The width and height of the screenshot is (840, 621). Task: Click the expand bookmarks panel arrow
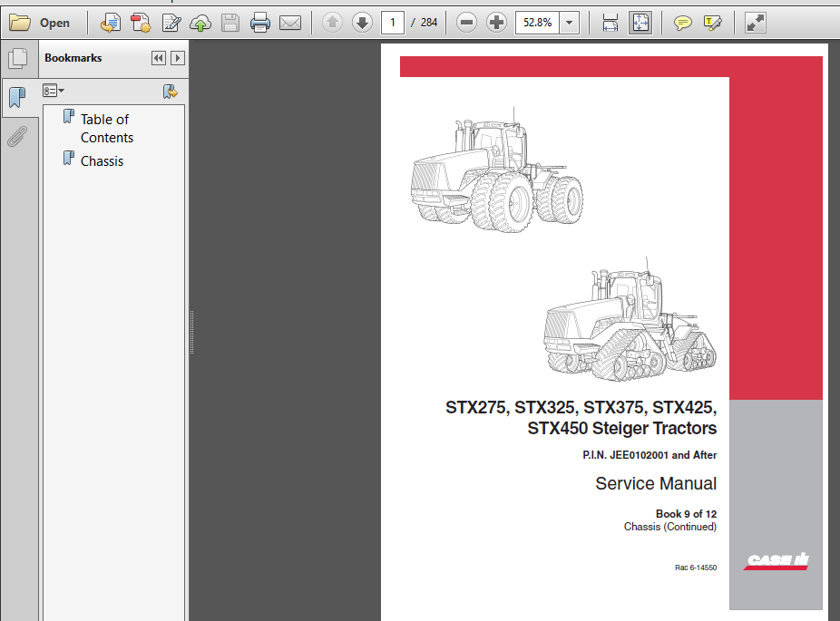[178, 58]
